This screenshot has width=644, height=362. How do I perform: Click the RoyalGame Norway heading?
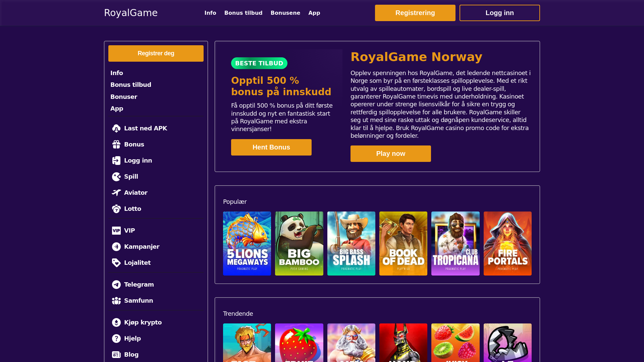(417, 57)
